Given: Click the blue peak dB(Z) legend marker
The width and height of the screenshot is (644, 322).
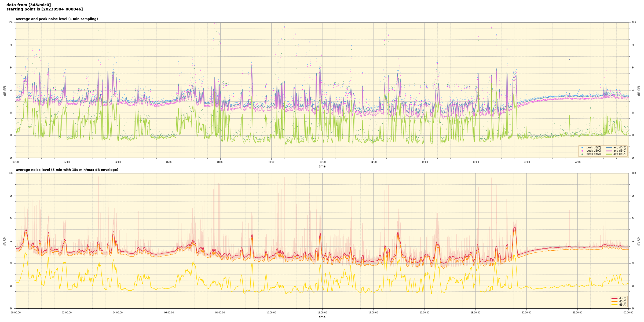Looking at the screenshot, I should click(x=582, y=148).
